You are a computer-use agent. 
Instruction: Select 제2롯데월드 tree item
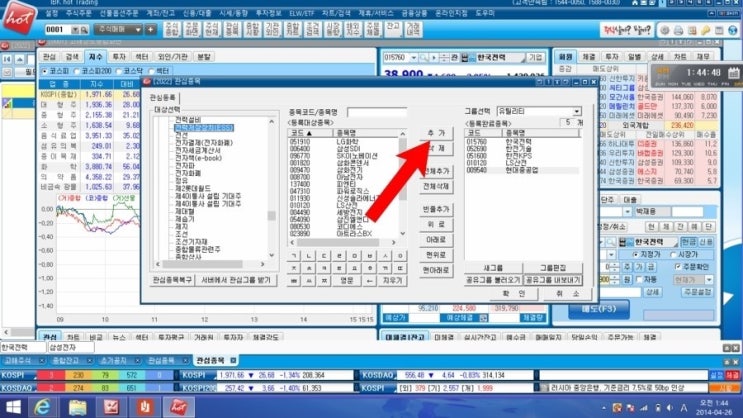click(x=192, y=188)
